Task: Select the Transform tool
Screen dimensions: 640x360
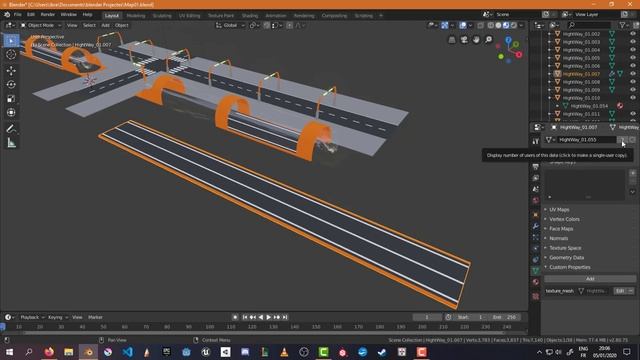Action: [x=11, y=112]
